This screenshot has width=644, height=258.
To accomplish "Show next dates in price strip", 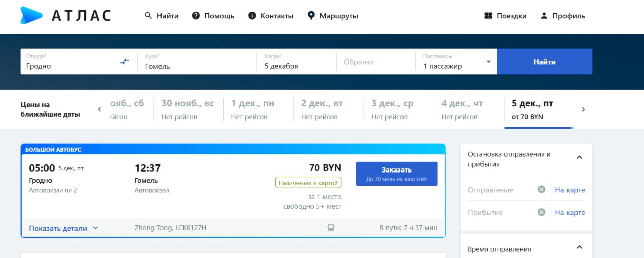I will [x=583, y=109].
